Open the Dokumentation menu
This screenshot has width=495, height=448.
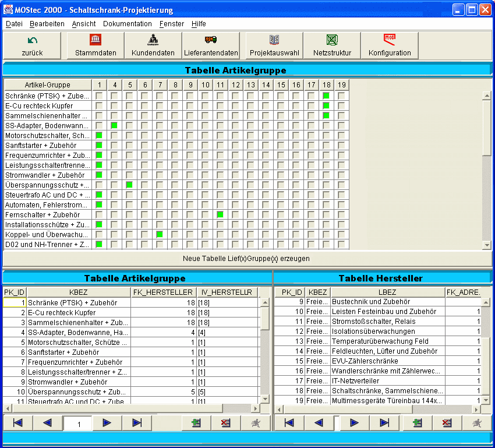coord(127,24)
